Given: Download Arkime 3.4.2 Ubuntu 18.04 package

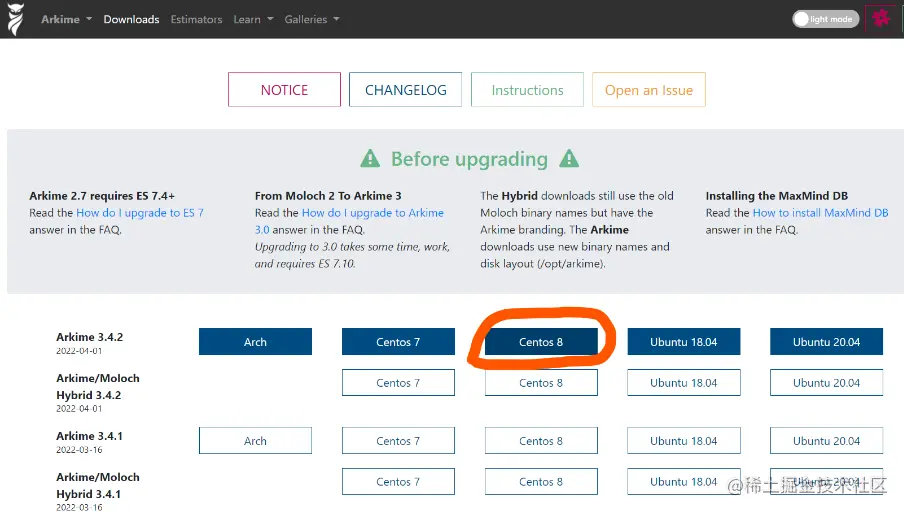Looking at the screenshot, I should pos(684,342).
